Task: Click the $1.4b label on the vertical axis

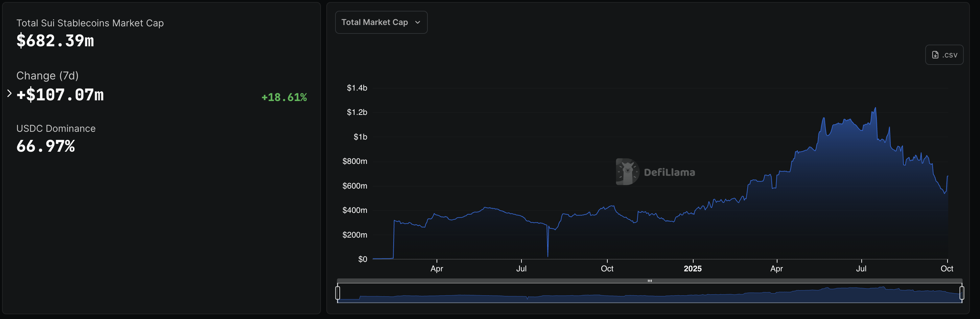Action: click(x=357, y=88)
